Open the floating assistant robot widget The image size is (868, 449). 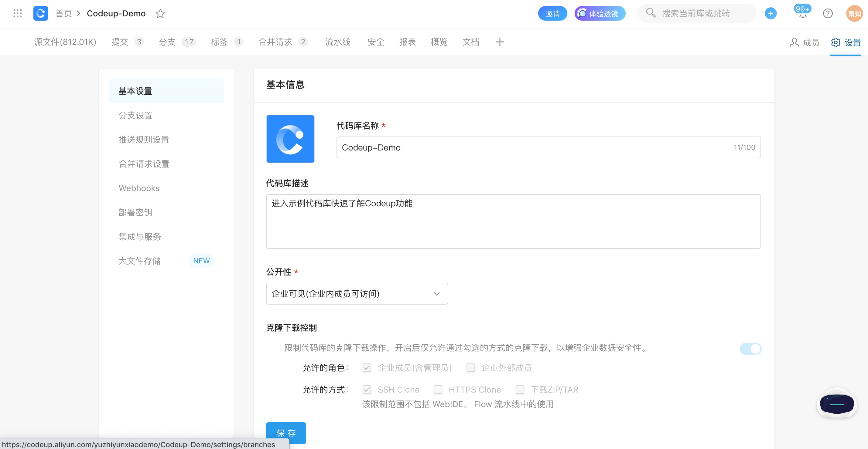pyautogui.click(x=837, y=403)
